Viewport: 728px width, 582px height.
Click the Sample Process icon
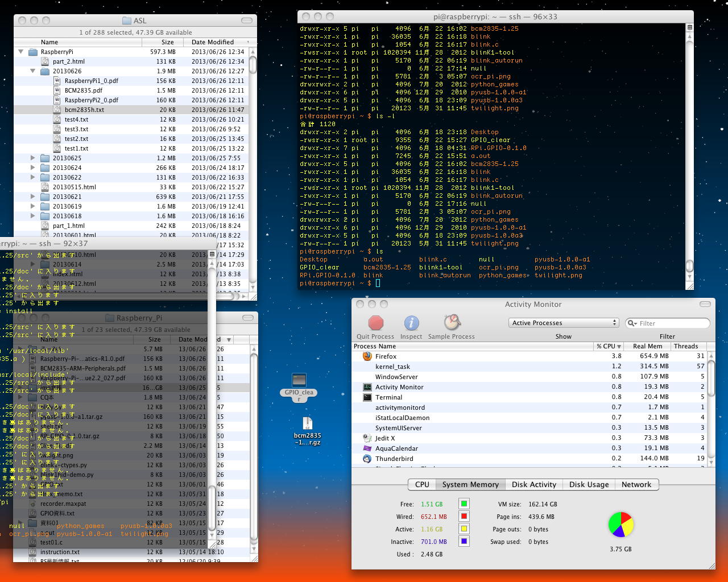tap(452, 323)
